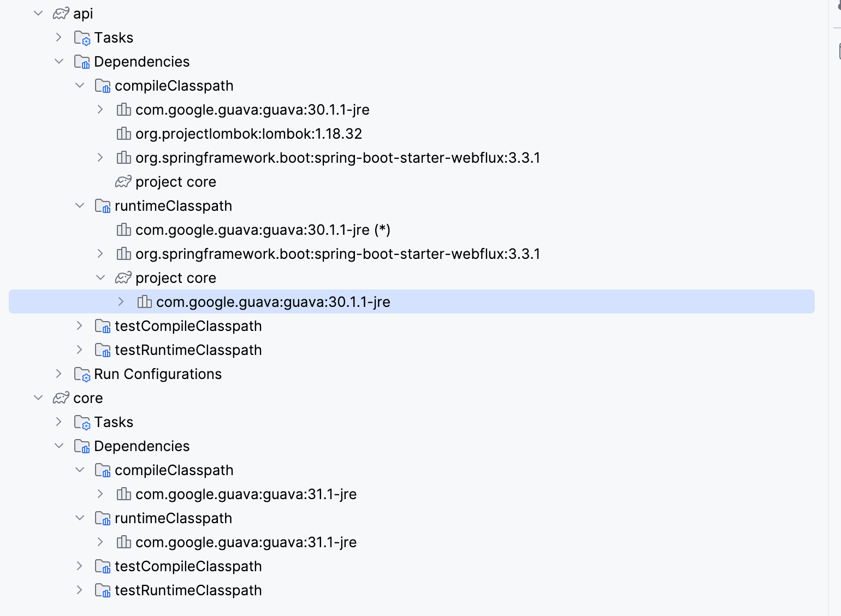Click compileClasspath folder icon under core
Image resolution: width=841 pixels, height=616 pixels.
point(103,470)
